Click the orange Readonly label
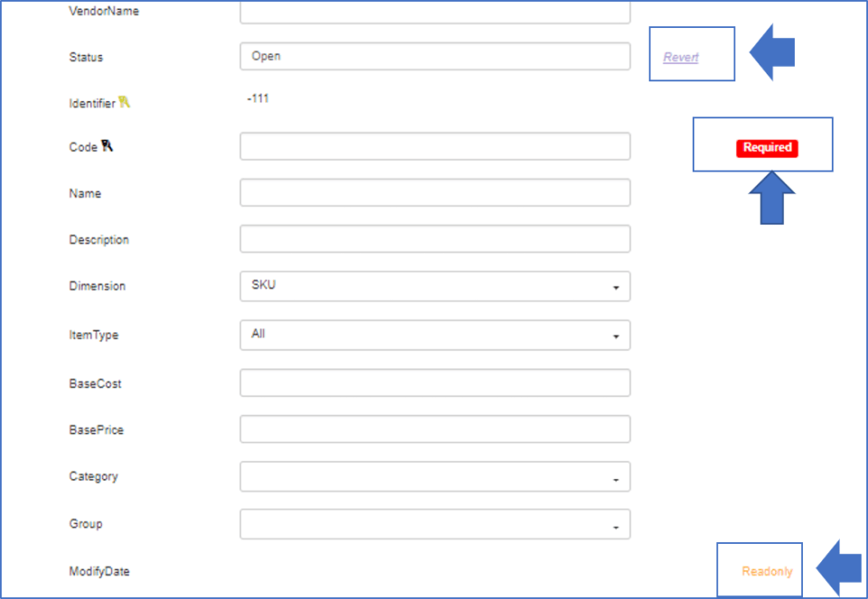 click(767, 571)
